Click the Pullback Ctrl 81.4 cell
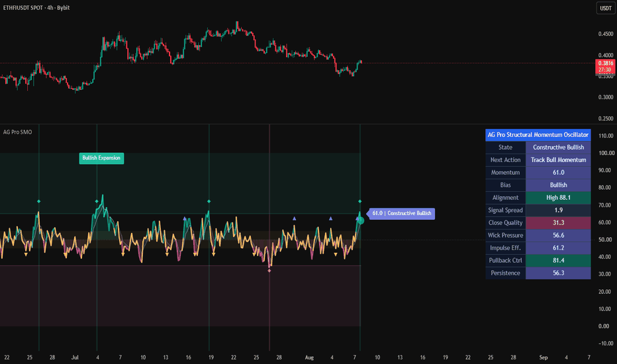 (x=558, y=261)
